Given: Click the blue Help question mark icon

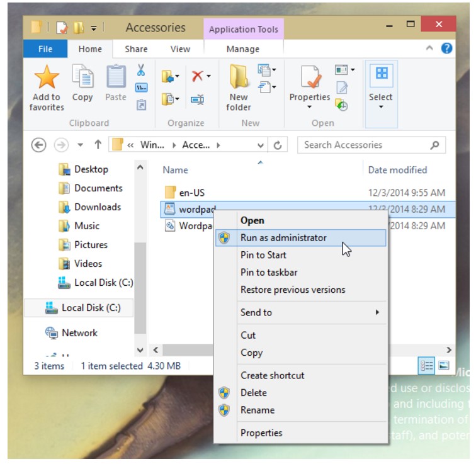Looking at the screenshot, I should pos(446,48).
